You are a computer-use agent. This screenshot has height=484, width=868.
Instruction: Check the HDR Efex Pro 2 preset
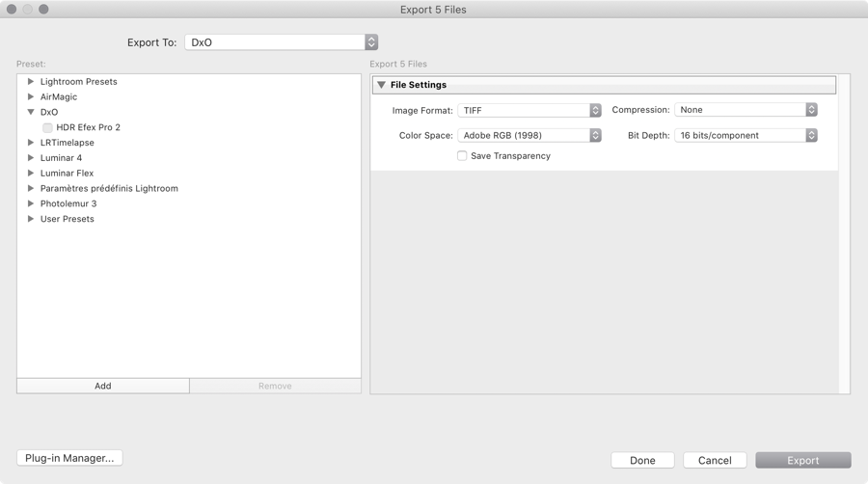[x=47, y=127]
